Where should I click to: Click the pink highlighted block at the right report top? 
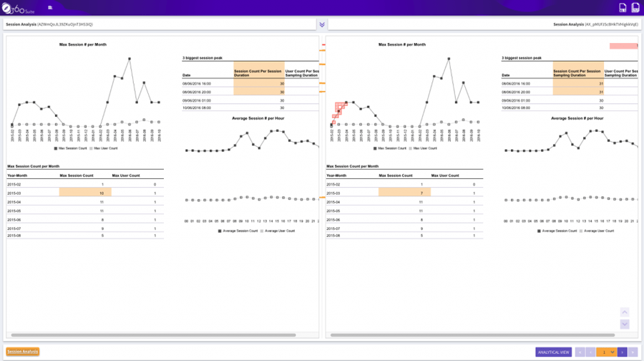pyautogui.click(x=623, y=46)
